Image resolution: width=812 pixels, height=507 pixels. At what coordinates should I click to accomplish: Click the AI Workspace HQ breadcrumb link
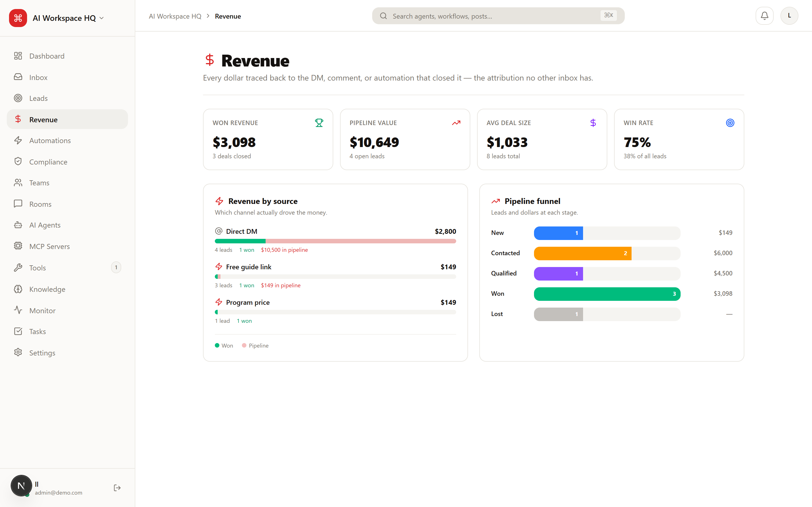175,16
